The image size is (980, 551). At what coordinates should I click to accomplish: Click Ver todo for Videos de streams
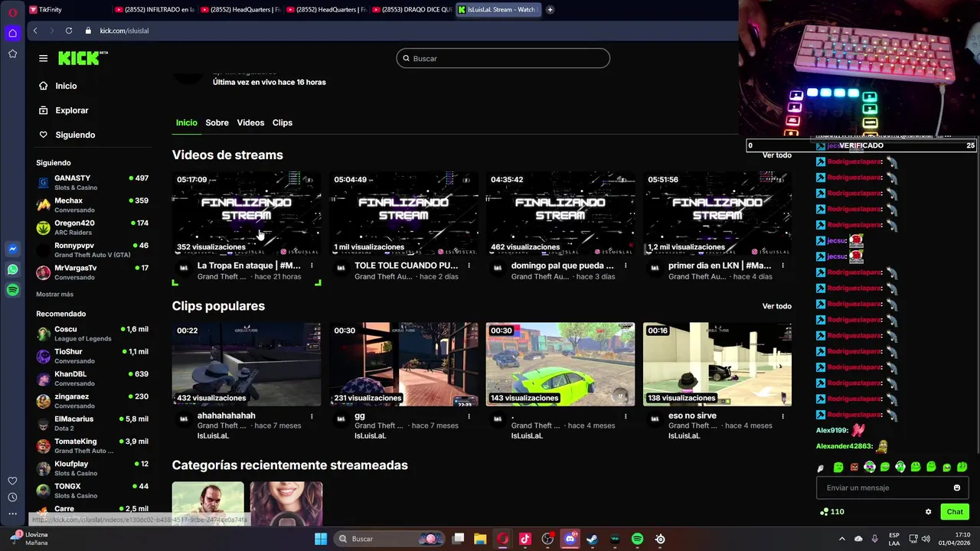pyautogui.click(x=776, y=155)
